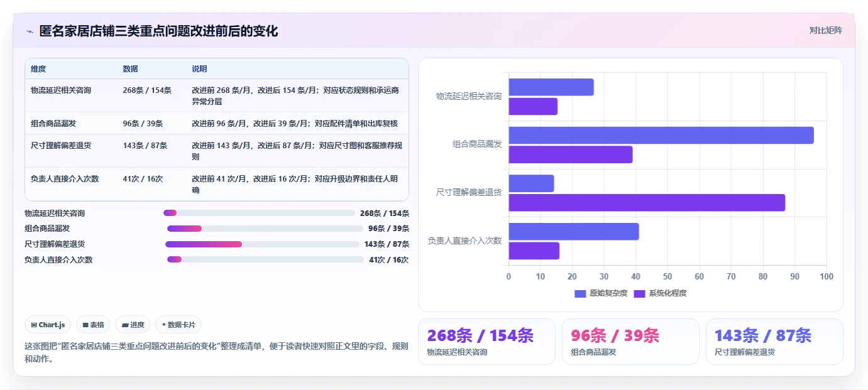The image size is (868, 390).
Task: Toggle the 系统化程度 legend item
Action: point(660,293)
